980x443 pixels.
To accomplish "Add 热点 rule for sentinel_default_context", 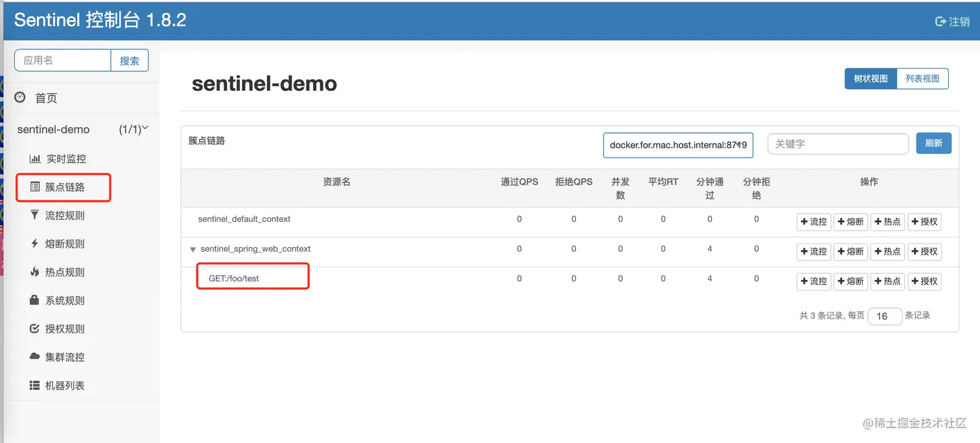I will (x=887, y=222).
